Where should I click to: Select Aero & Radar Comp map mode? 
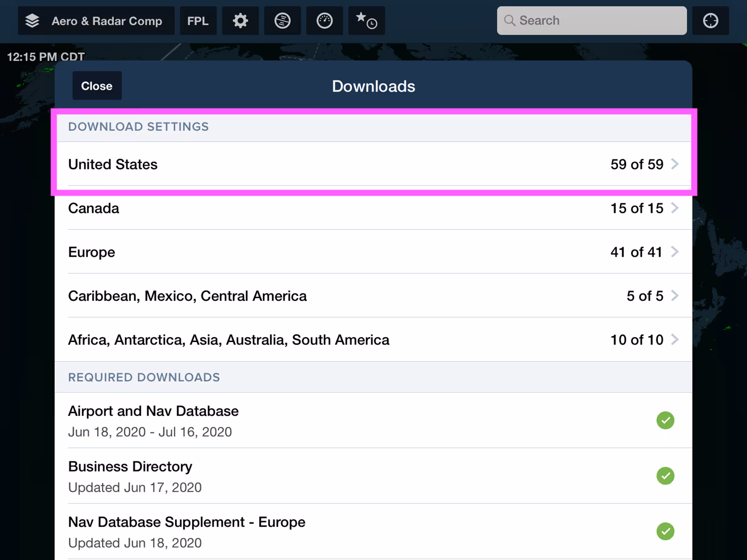(107, 21)
